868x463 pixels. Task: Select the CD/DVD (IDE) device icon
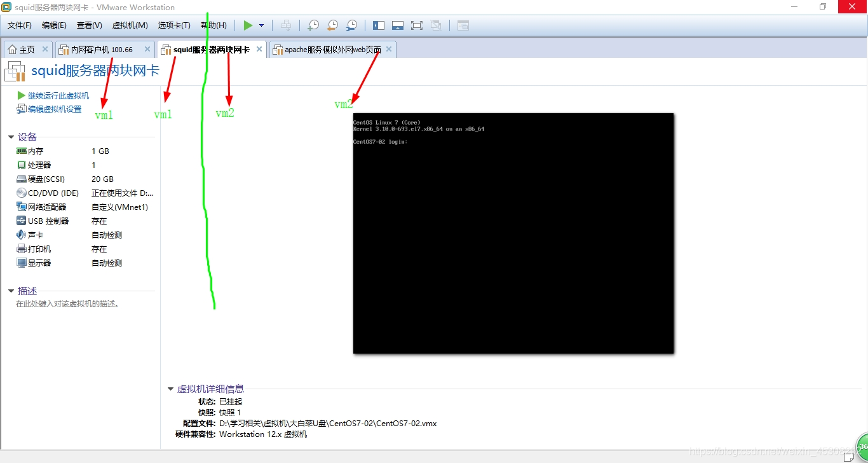tap(22, 193)
